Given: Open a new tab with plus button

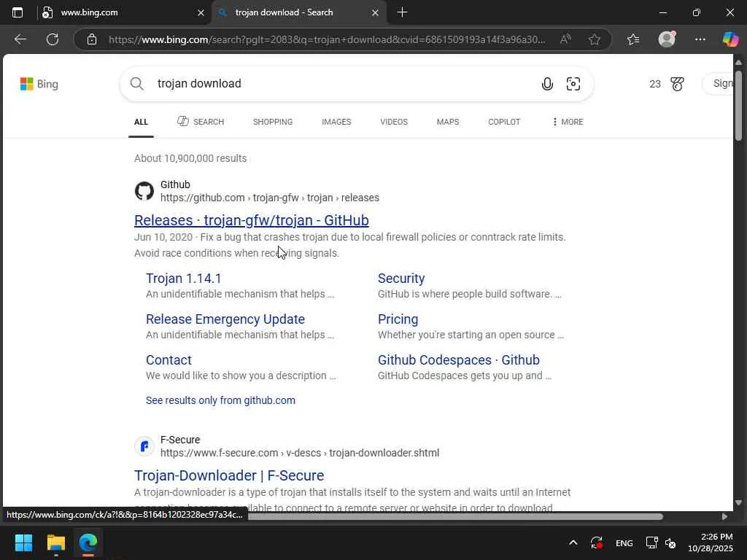Looking at the screenshot, I should [x=402, y=12].
